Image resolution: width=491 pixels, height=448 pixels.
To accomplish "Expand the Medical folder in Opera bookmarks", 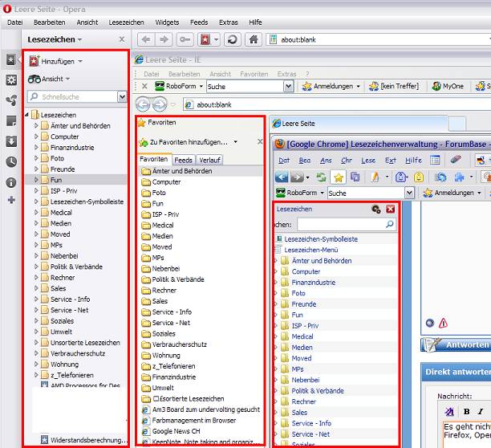I will tap(36, 213).
